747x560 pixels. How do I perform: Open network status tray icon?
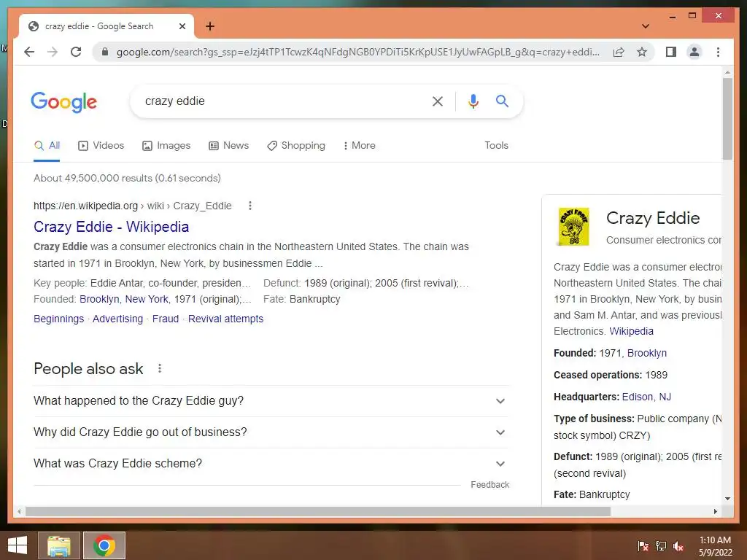click(x=661, y=546)
